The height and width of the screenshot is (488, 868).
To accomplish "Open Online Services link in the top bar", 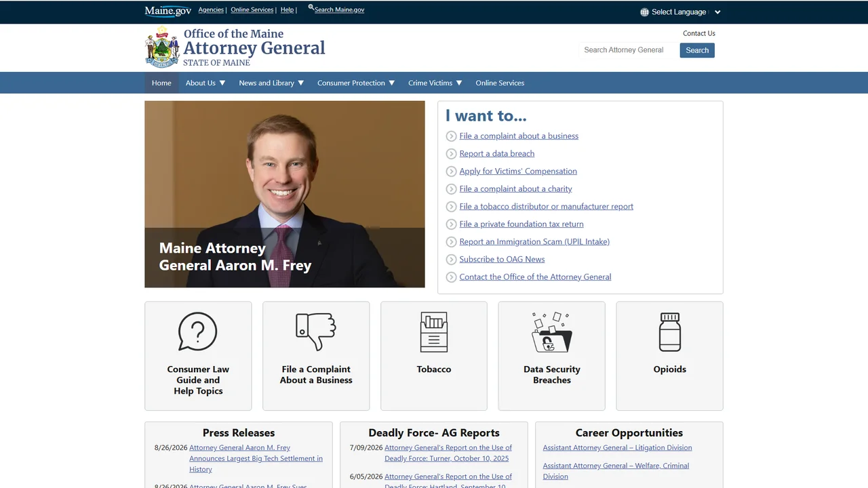I will click(x=252, y=9).
